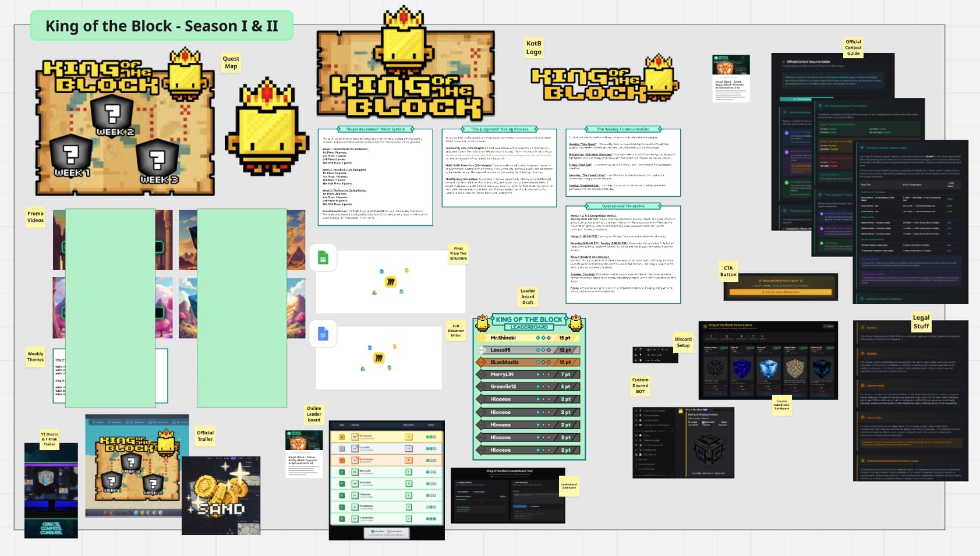Click the green Google Sheets file icon
Screen dimensions: 980x556
323,258
